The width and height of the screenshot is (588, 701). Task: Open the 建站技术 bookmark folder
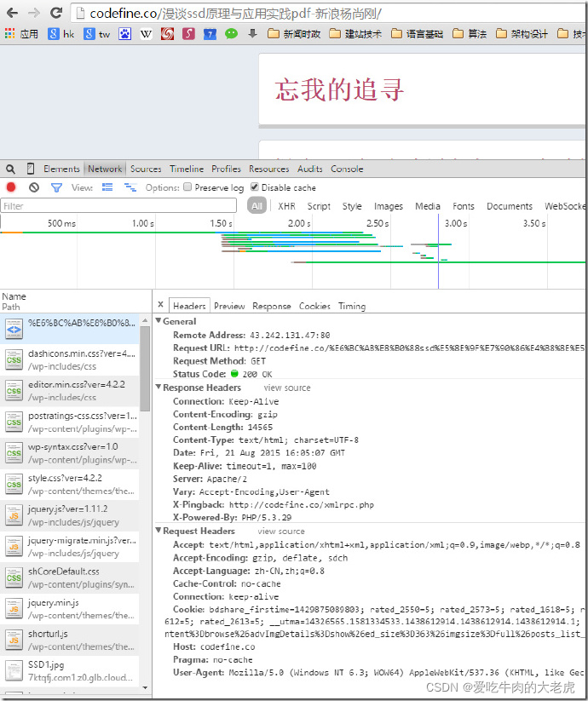click(x=355, y=33)
